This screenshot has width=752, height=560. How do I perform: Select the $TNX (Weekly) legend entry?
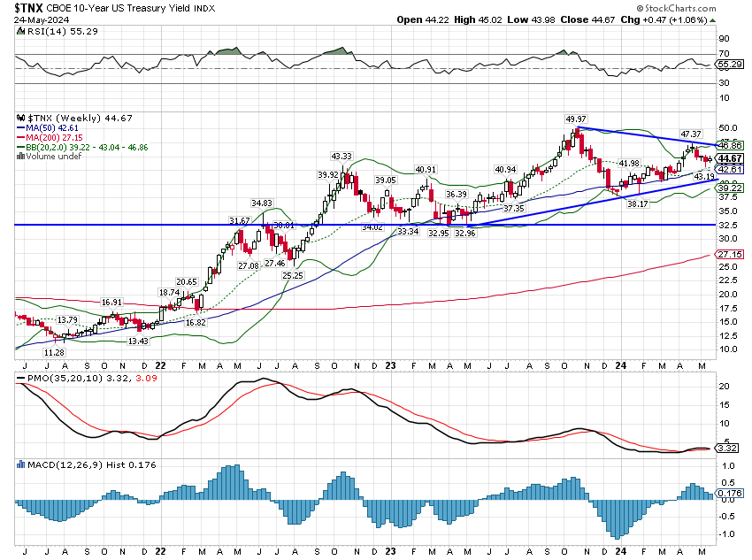[x=60, y=118]
